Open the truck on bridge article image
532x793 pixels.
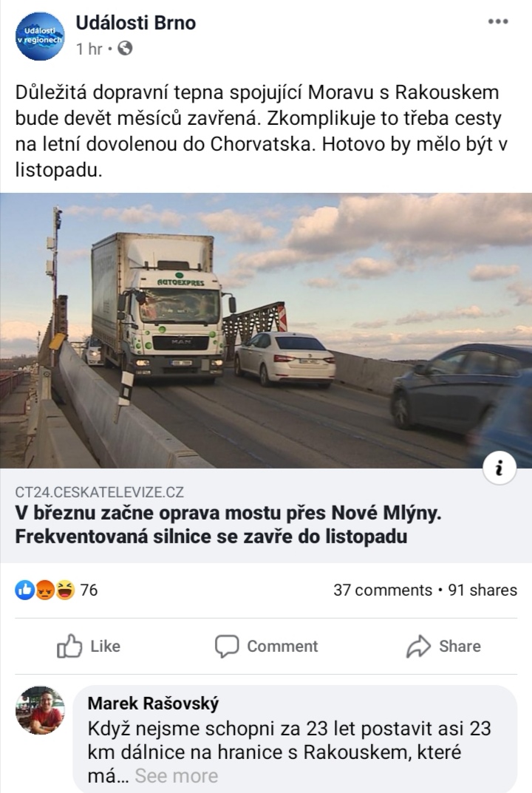(x=266, y=330)
